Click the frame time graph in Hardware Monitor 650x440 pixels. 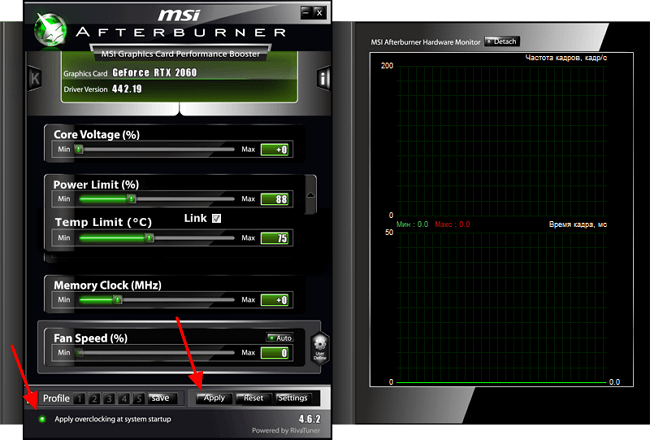[502, 308]
